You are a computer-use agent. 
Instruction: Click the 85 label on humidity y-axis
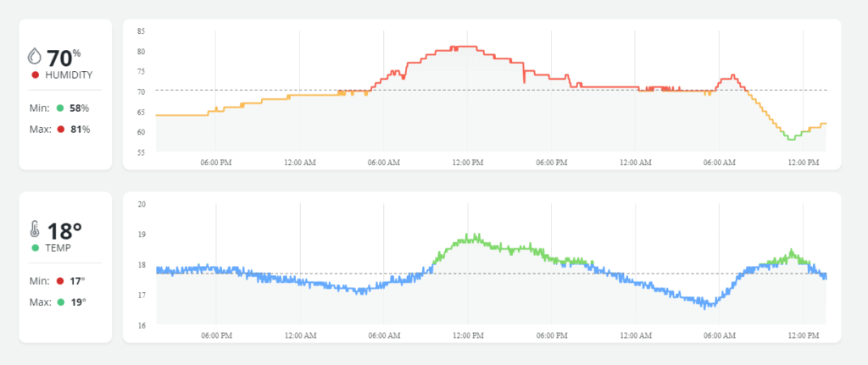(141, 31)
